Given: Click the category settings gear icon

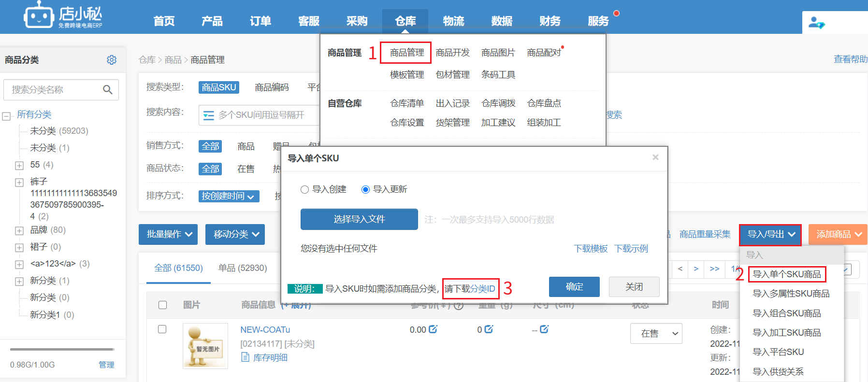Looking at the screenshot, I should (112, 60).
